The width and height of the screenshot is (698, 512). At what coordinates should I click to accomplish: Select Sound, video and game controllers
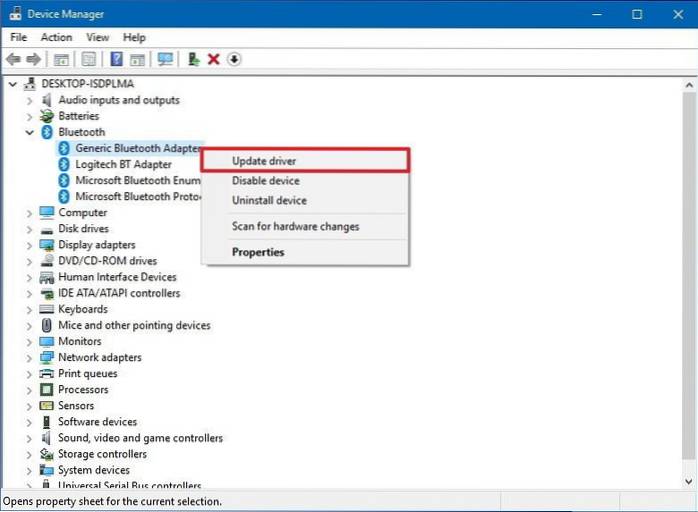click(140, 438)
